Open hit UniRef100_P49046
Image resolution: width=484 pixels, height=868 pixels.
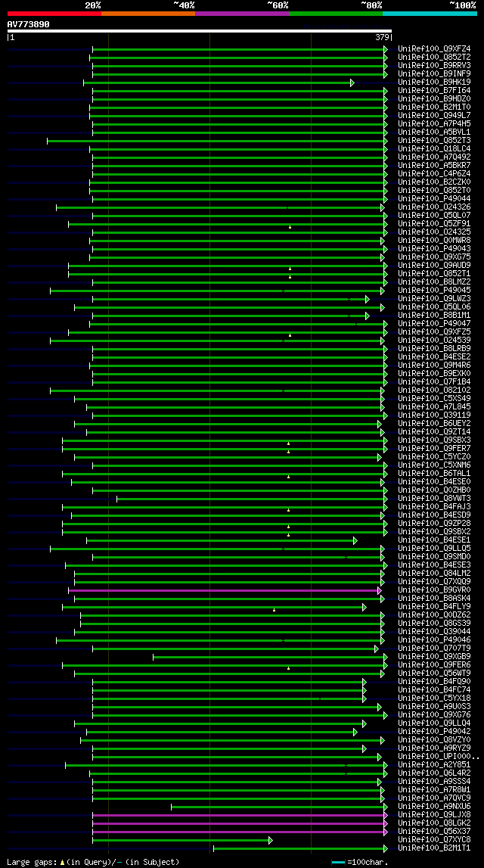click(434, 640)
